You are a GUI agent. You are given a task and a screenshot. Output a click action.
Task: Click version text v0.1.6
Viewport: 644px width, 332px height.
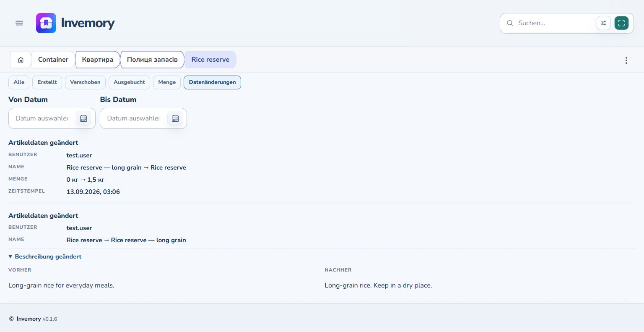(x=50, y=319)
